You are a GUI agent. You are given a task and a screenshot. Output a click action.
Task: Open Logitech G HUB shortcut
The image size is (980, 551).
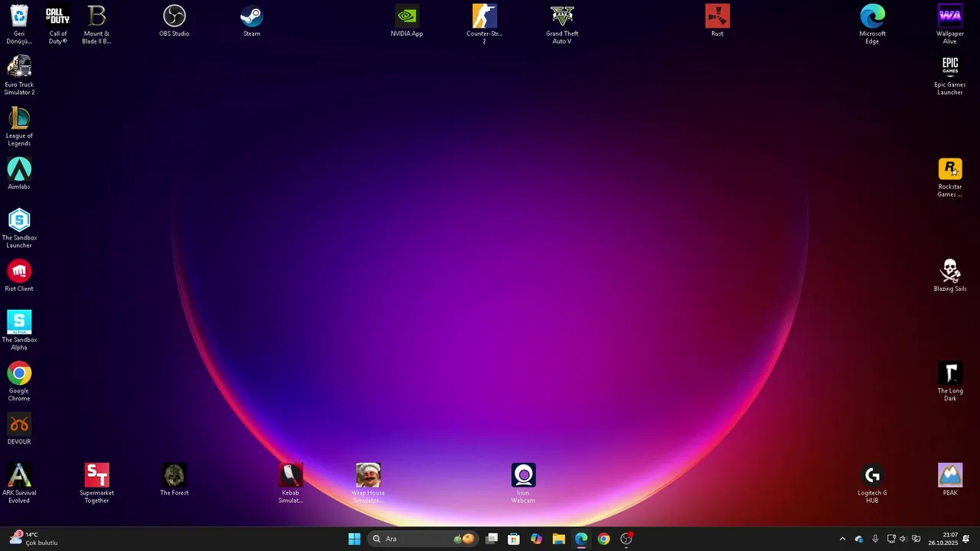[872, 484]
